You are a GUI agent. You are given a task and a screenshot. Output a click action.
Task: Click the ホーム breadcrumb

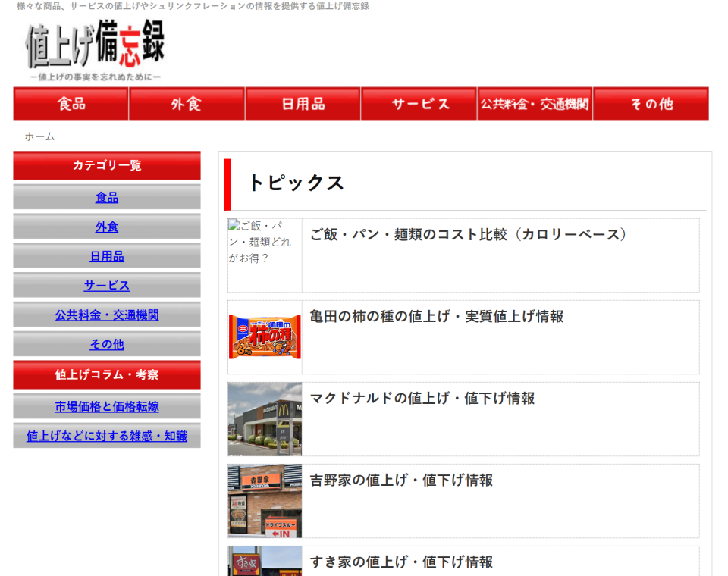39,136
